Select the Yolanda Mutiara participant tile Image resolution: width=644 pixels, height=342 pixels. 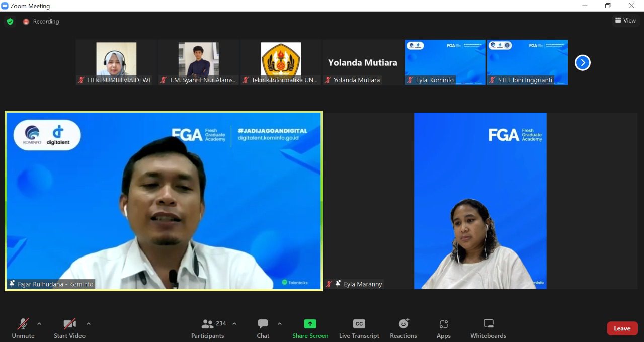pos(362,62)
